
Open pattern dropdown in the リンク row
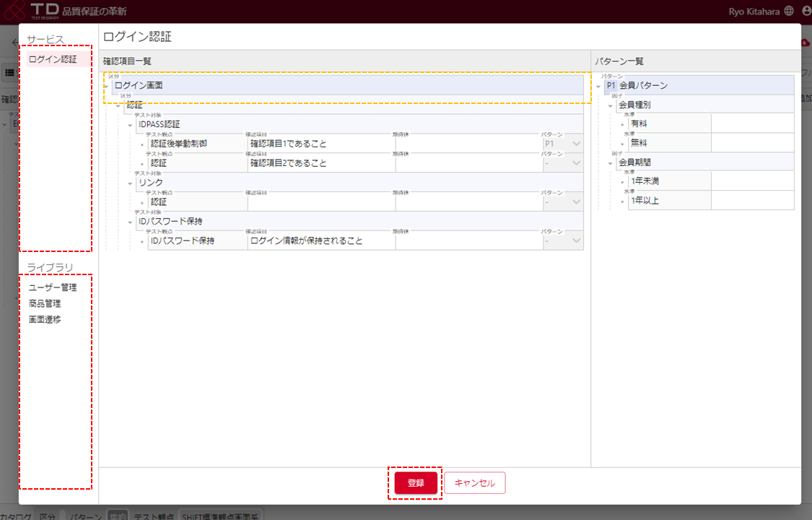pos(563,202)
